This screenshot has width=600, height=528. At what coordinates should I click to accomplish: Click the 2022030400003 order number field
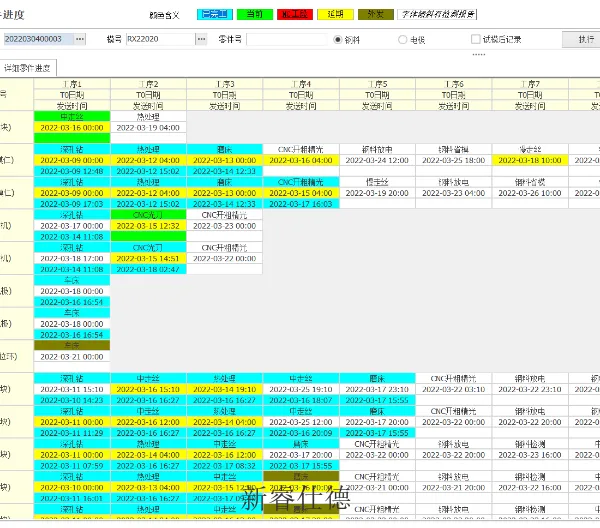38,39
